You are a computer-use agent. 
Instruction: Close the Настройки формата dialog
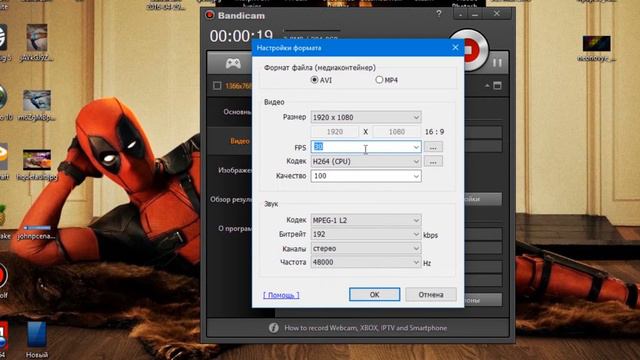[x=456, y=48]
